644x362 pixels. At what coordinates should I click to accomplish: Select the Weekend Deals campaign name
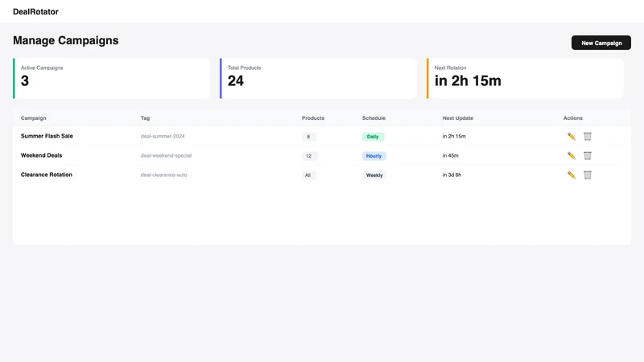42,155
